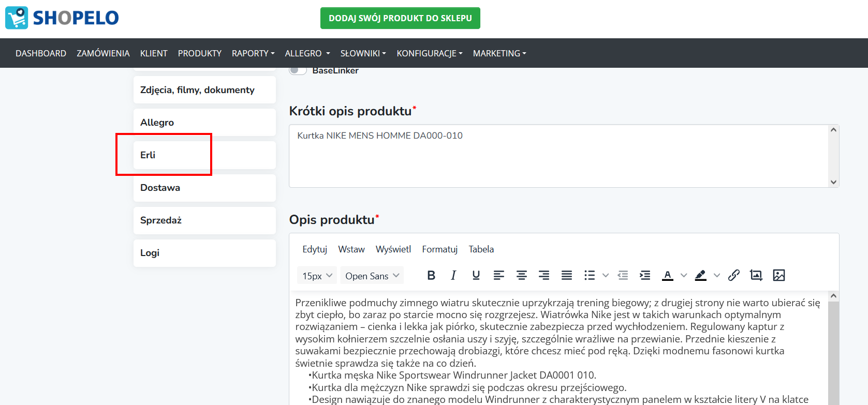The width and height of the screenshot is (868, 405).
Task: Apply italic formatting in editor
Action: tap(453, 275)
